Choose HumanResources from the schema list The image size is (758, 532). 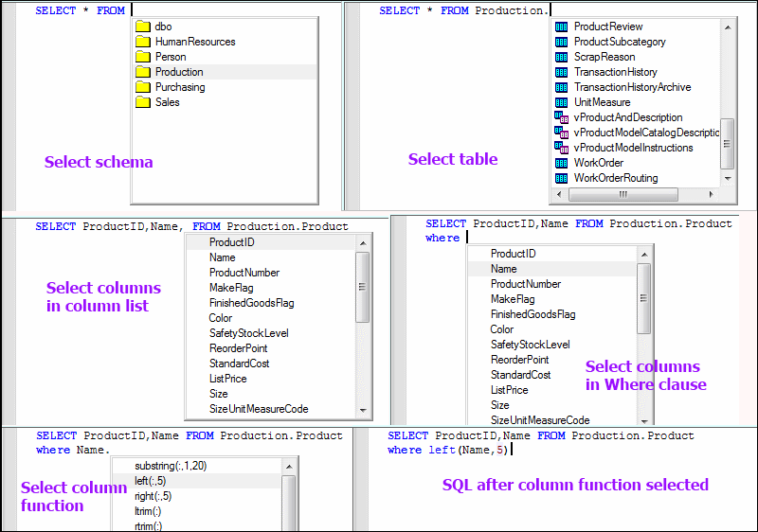[x=195, y=42]
